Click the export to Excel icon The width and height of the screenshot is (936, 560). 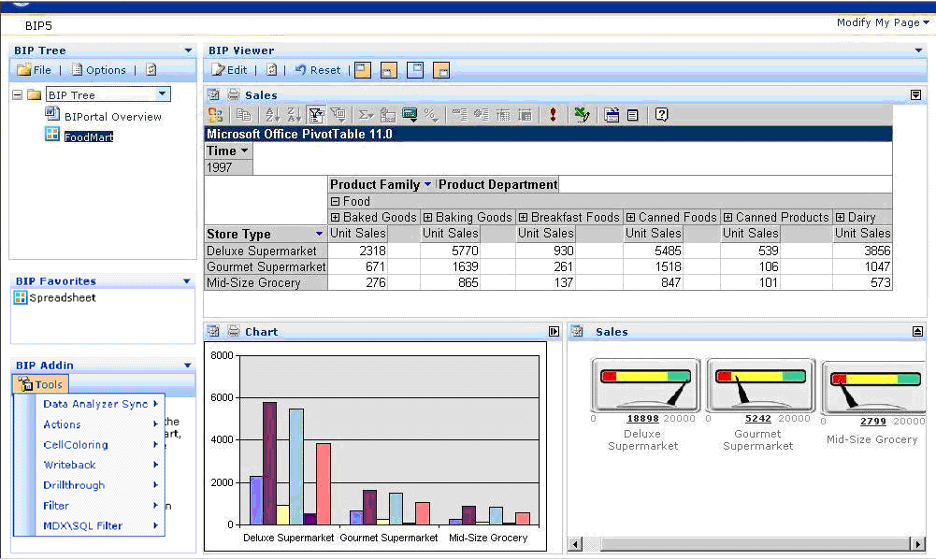pos(582,115)
